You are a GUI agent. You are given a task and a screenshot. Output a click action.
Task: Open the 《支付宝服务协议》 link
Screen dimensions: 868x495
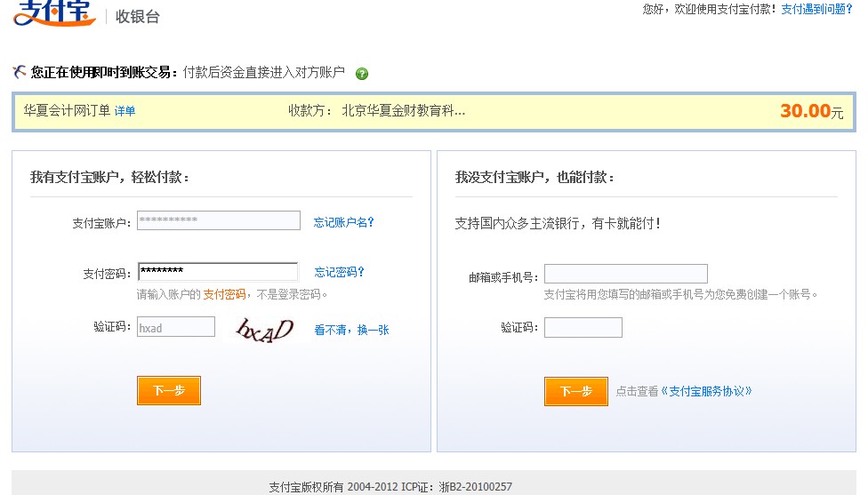(706, 392)
